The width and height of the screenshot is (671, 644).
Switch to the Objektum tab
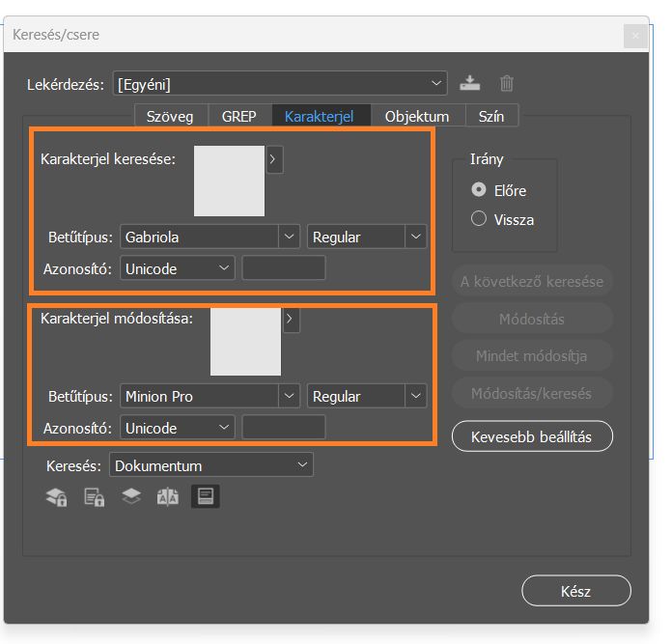417,117
